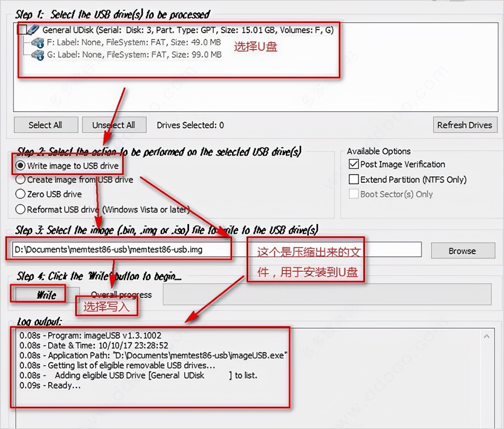Image resolution: width=504 pixels, height=429 pixels.
Task: Select the disk icon for volume F:
Action: pos(38,42)
